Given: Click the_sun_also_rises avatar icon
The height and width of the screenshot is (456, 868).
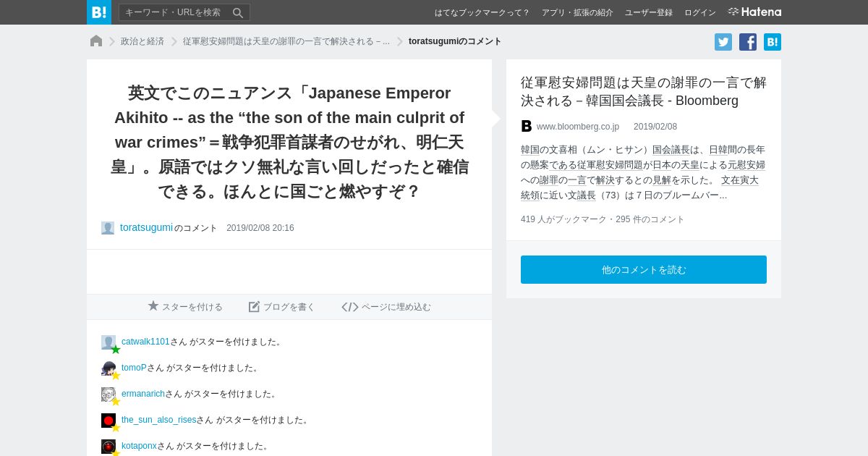Looking at the screenshot, I should (109, 421).
